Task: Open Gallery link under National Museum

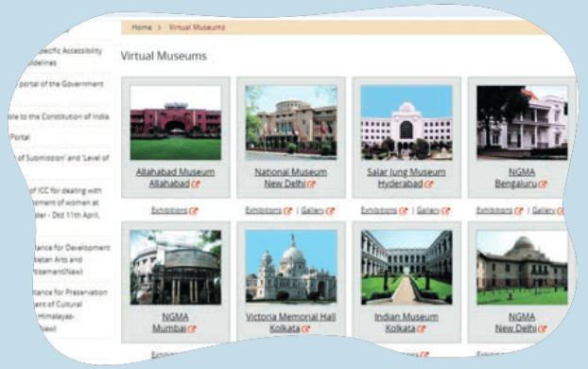Action: (x=312, y=211)
